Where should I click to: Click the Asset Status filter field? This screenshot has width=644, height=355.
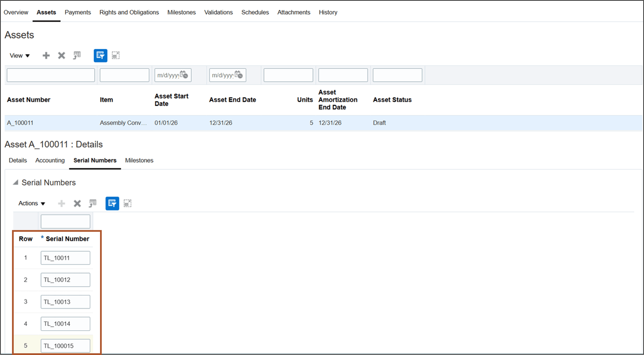[397, 75]
